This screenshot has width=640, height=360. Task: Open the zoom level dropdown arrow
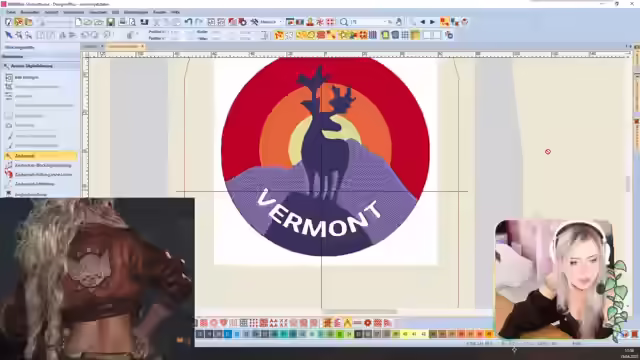point(385,22)
